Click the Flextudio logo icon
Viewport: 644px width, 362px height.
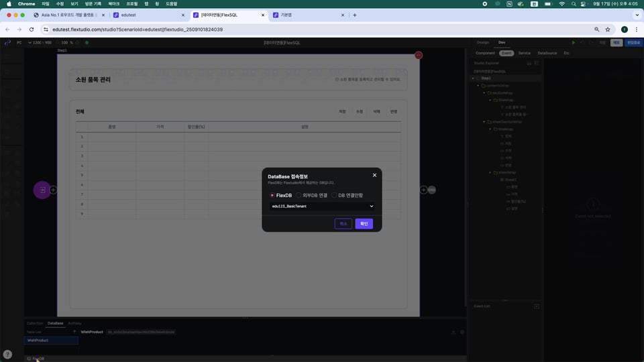[7, 42]
